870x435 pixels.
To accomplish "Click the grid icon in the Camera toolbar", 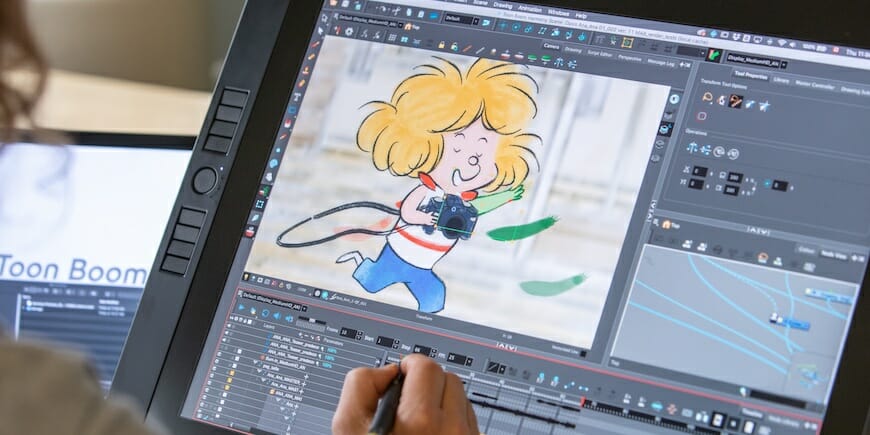I will click(392, 37).
